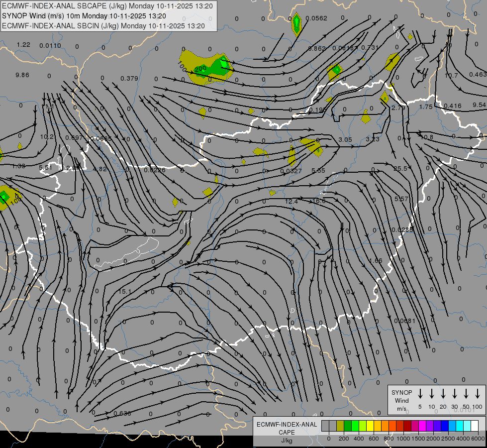Screen dimensions: 487x448
Task: Click the data value 16.6
Action: 319,201
